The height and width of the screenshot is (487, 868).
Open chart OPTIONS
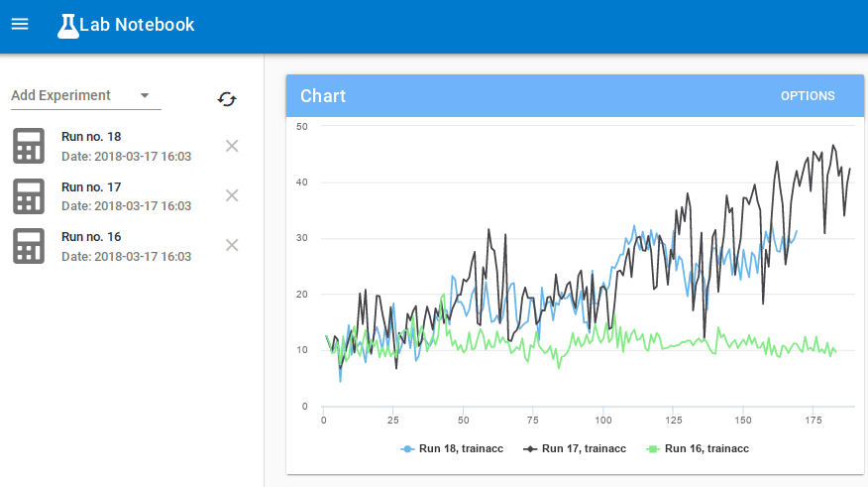tap(808, 96)
